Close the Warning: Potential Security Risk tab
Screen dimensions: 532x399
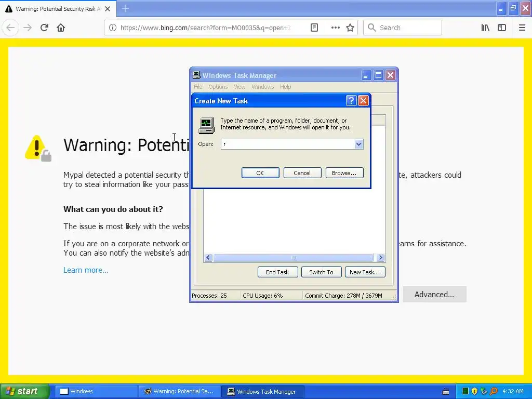pyautogui.click(x=108, y=9)
